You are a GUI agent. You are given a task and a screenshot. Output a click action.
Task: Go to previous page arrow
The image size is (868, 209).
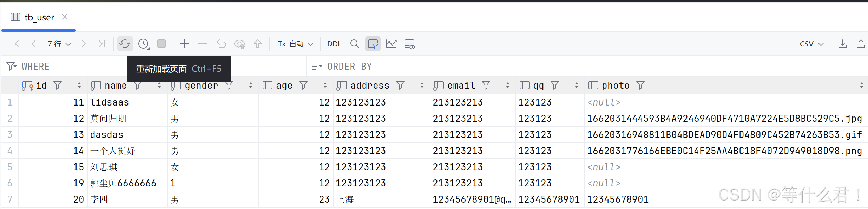tap(34, 44)
